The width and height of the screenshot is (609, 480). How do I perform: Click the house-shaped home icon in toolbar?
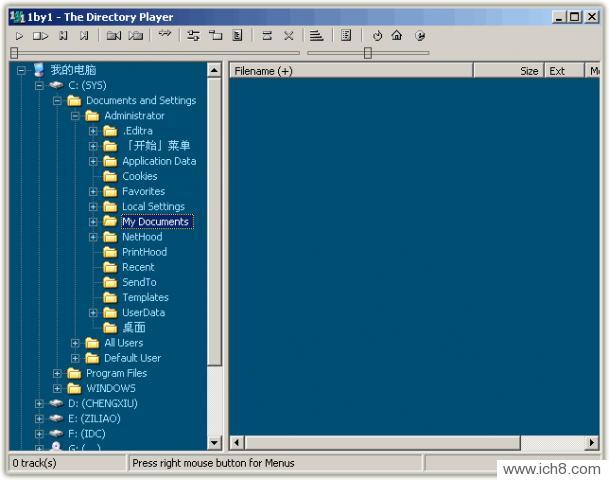(397, 35)
